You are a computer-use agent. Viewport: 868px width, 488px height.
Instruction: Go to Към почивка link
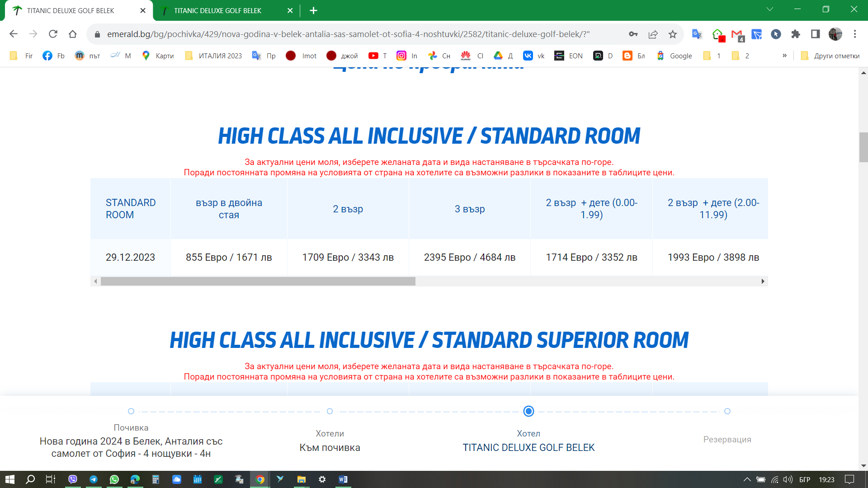click(330, 447)
